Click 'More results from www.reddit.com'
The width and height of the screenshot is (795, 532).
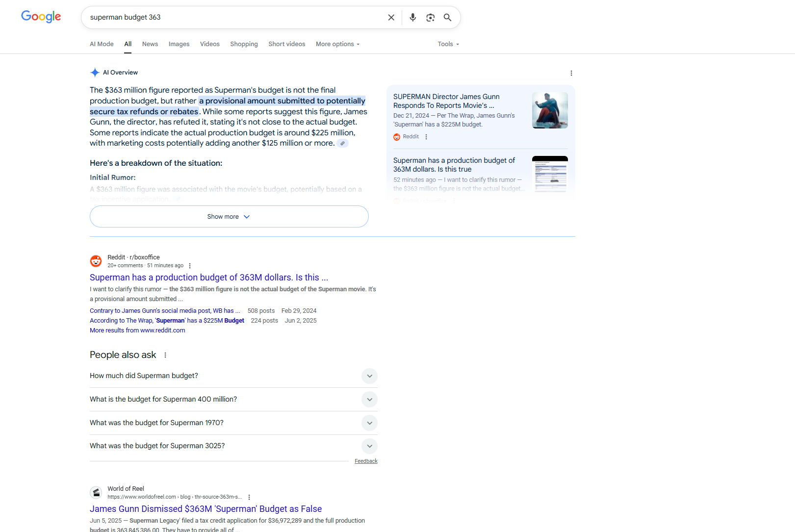[137, 330]
